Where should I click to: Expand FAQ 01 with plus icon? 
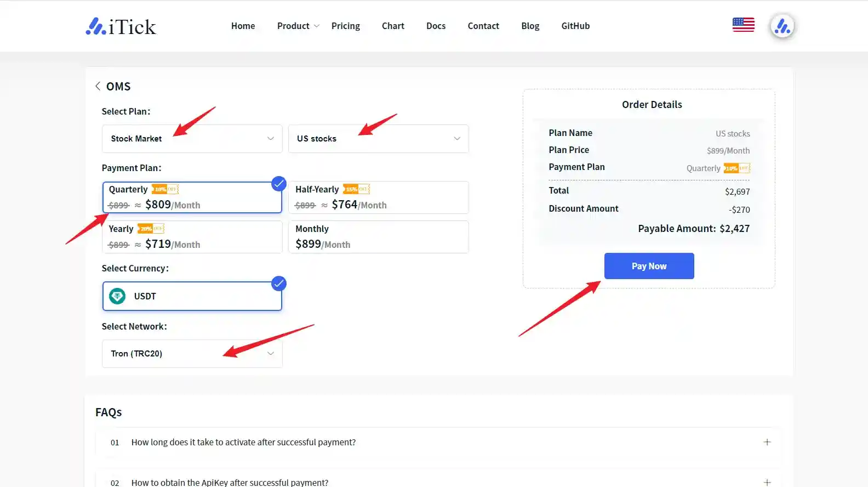(x=767, y=442)
